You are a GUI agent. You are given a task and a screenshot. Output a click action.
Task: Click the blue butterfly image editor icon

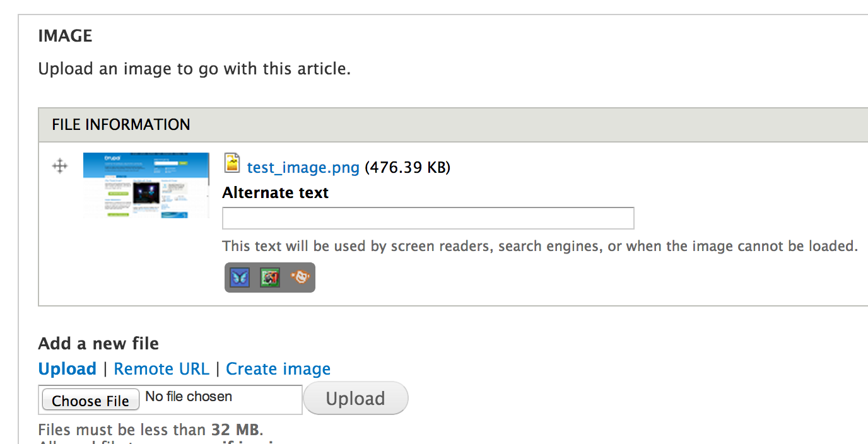[x=240, y=277]
